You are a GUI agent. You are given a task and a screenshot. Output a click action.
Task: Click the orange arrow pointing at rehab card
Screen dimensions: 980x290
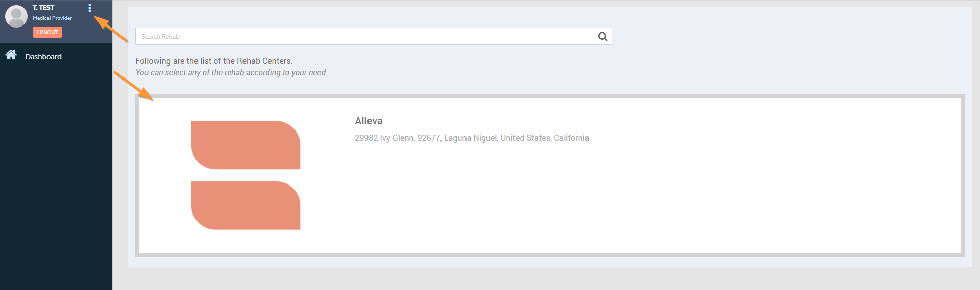click(133, 85)
